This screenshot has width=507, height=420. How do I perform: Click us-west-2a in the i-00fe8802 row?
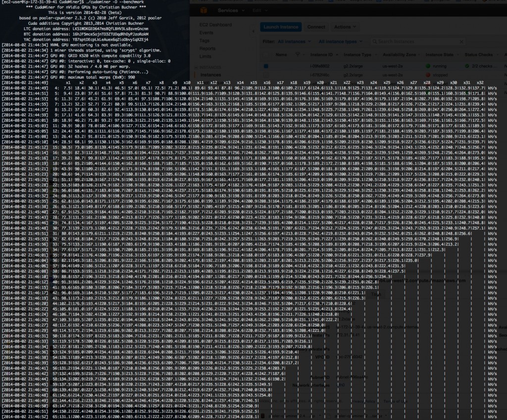click(392, 66)
